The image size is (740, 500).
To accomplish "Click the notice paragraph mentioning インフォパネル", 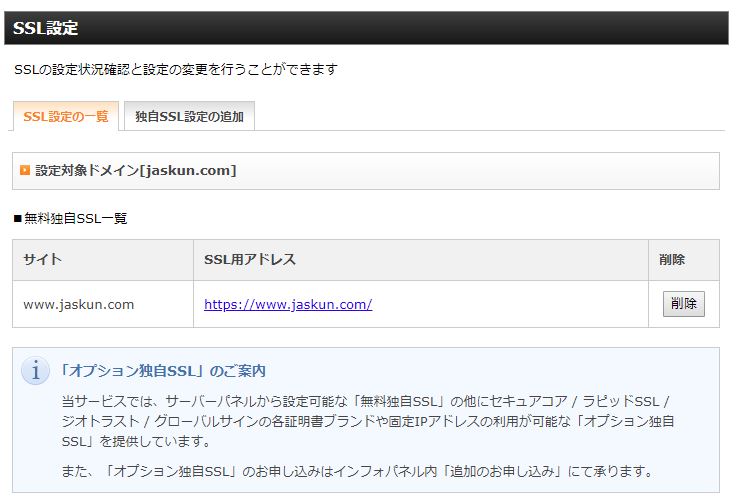I will pos(357,471).
